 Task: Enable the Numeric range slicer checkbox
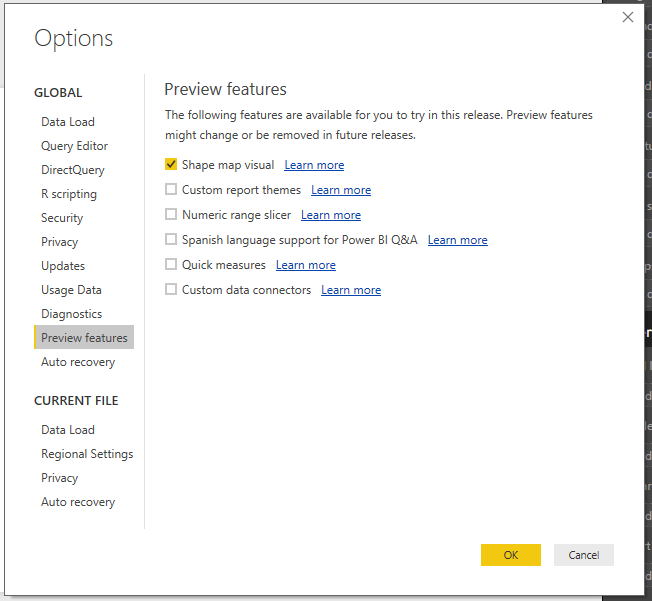pos(171,214)
